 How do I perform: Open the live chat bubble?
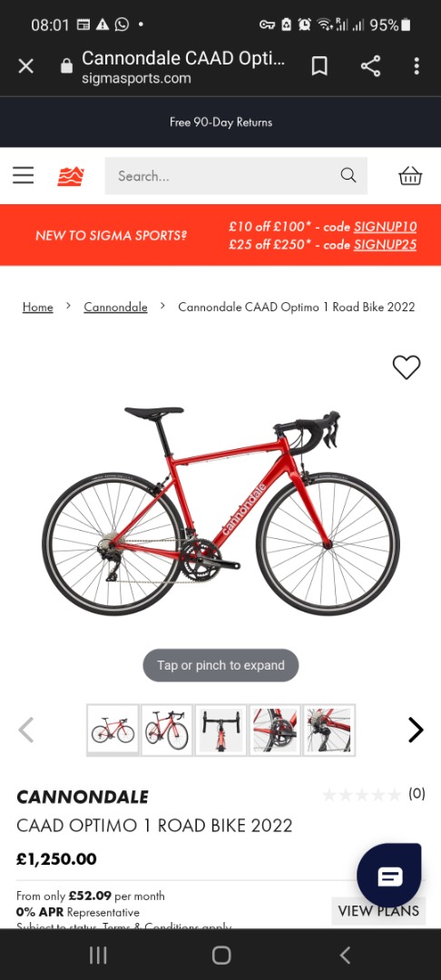click(x=389, y=877)
